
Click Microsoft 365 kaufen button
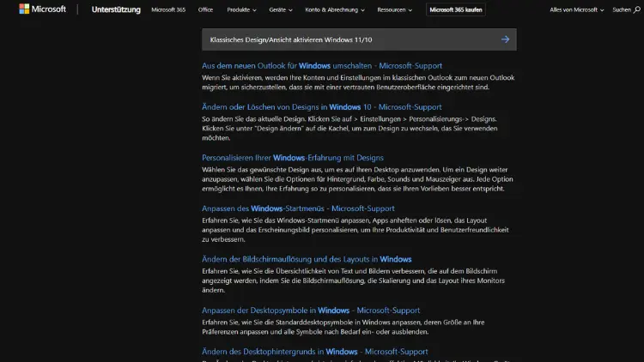455,9
